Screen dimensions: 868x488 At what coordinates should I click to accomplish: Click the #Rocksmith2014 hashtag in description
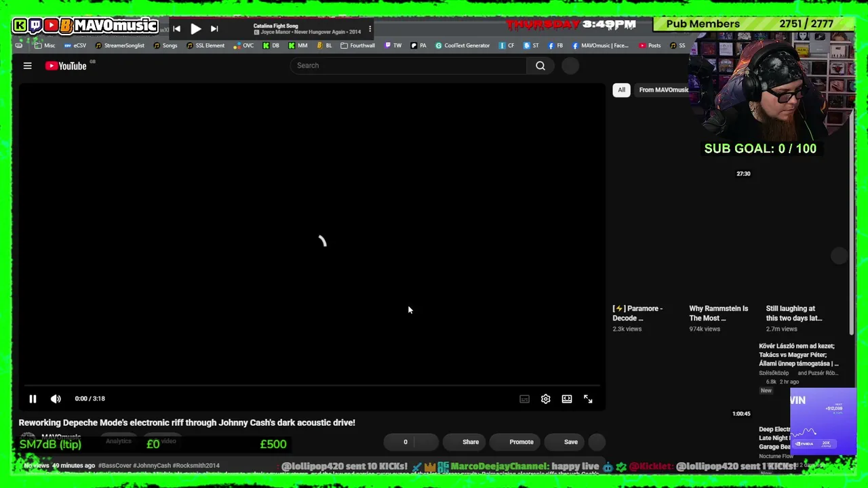[x=197, y=466]
